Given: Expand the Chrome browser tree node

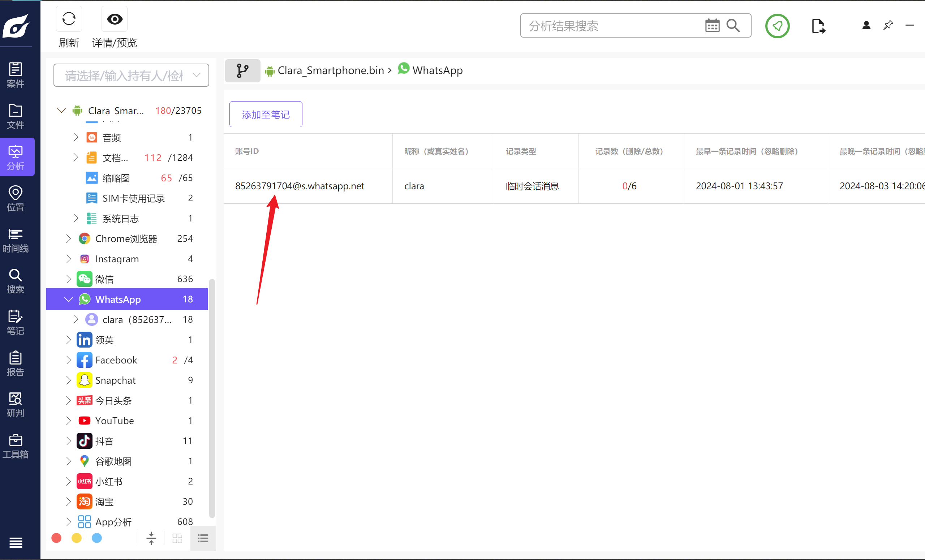Looking at the screenshot, I should point(68,239).
